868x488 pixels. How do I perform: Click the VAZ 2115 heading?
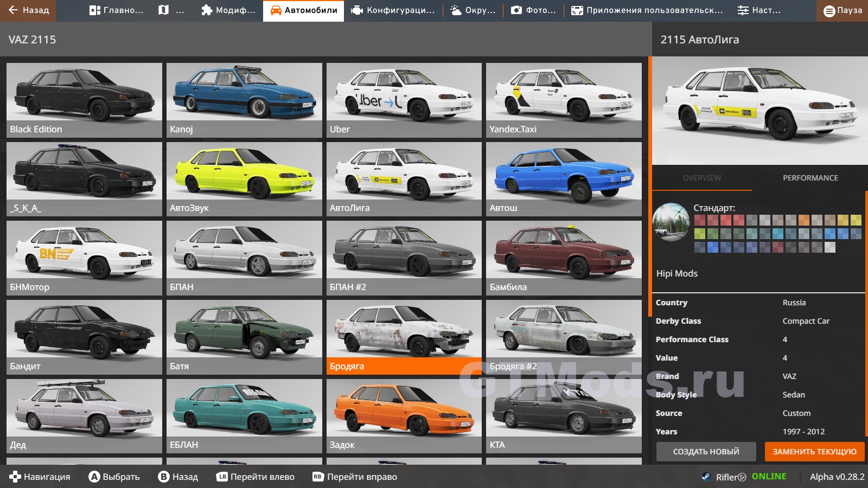point(32,40)
